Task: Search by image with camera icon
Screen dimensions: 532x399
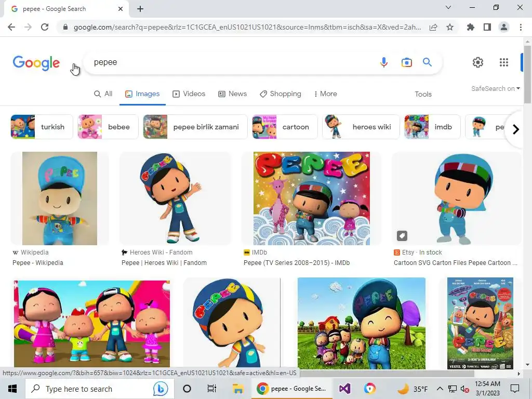Action: point(406,62)
